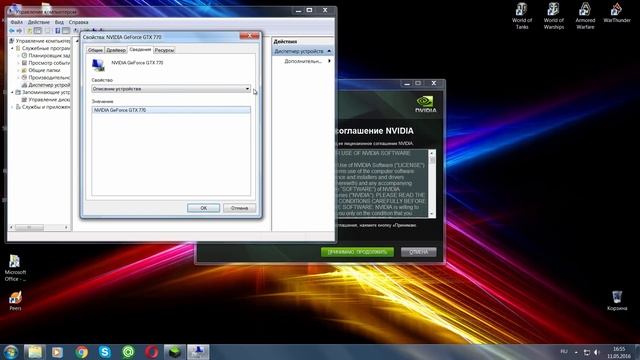Click ПРИНИМАЮ. ПРОДОЛЖИТЬ button in NVIDIA installer

(x=357, y=252)
